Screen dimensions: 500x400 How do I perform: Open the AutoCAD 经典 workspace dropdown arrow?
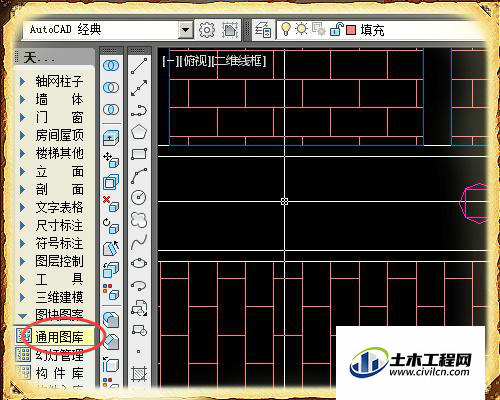[186, 30]
